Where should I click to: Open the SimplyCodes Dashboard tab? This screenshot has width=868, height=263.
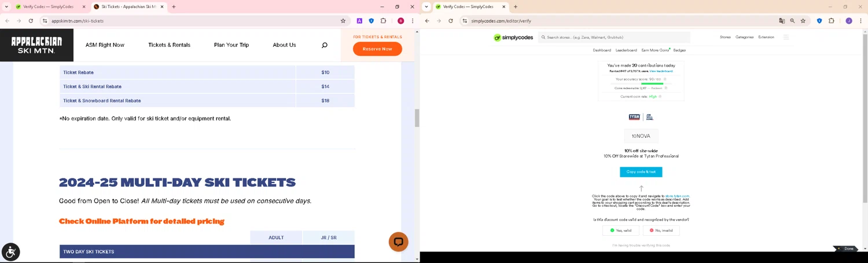tap(602, 50)
